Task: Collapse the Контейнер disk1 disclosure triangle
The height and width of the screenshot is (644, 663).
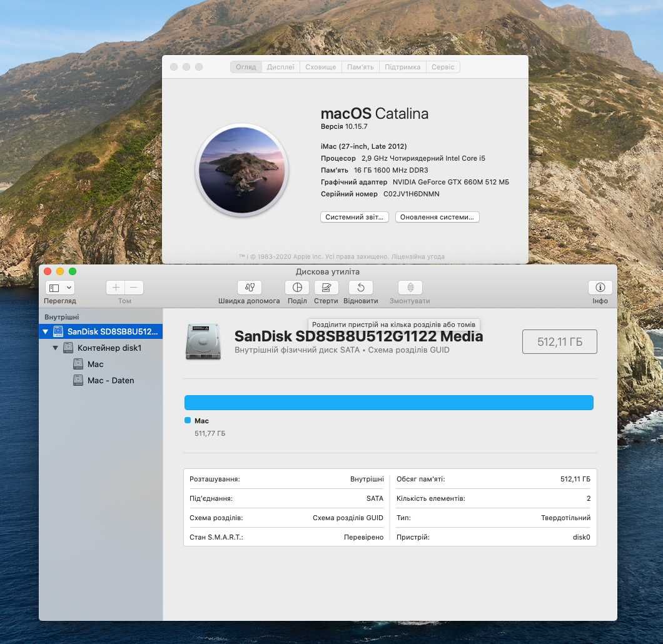Action: pyautogui.click(x=56, y=348)
